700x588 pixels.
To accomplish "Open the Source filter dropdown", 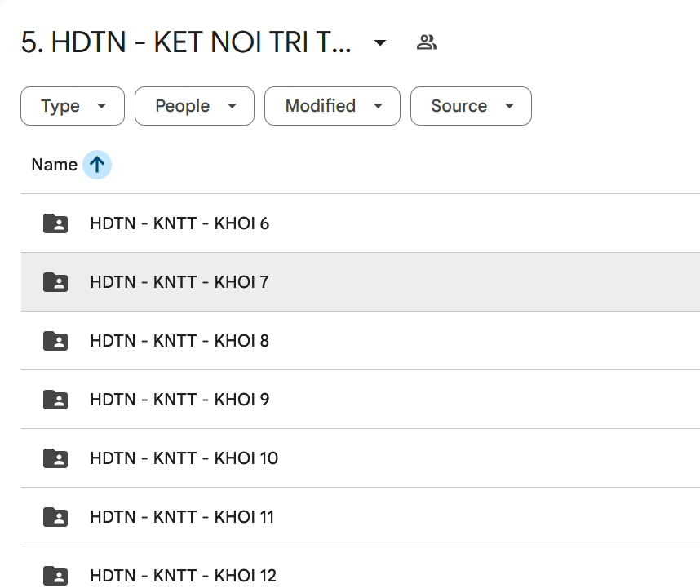I will (x=471, y=106).
